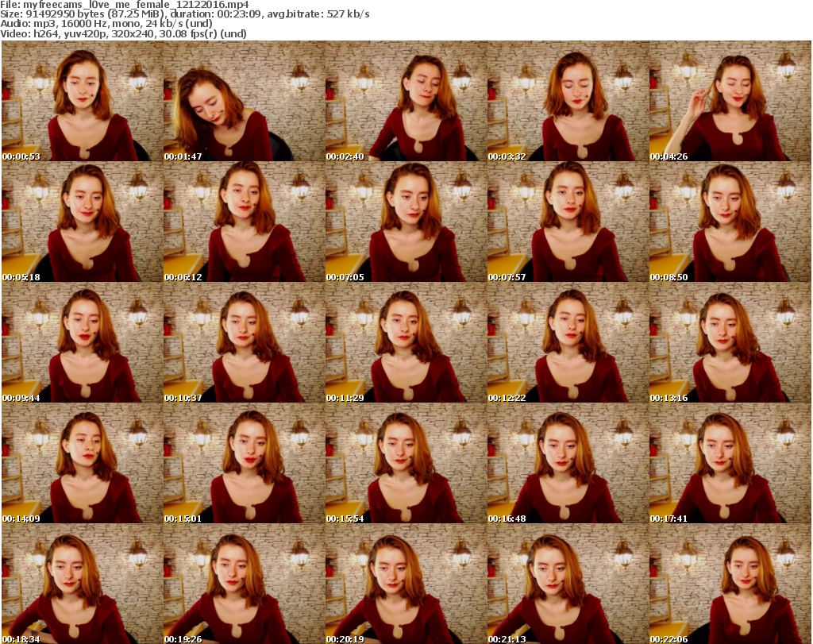Open the thumbnail stamped 00:10:37
This screenshot has height=644, width=813.
[245, 342]
